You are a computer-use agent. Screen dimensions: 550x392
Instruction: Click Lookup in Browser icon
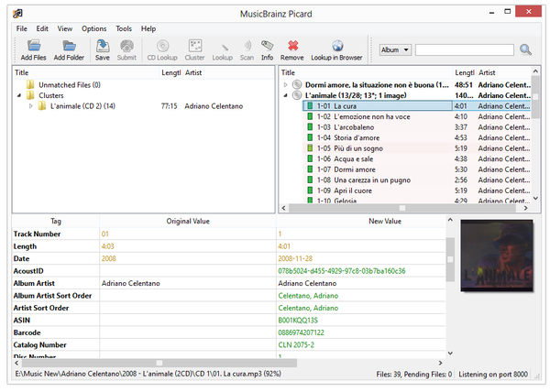click(336, 49)
